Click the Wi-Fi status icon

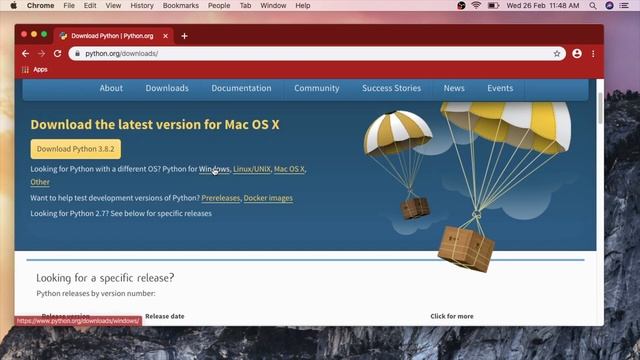point(476,5)
